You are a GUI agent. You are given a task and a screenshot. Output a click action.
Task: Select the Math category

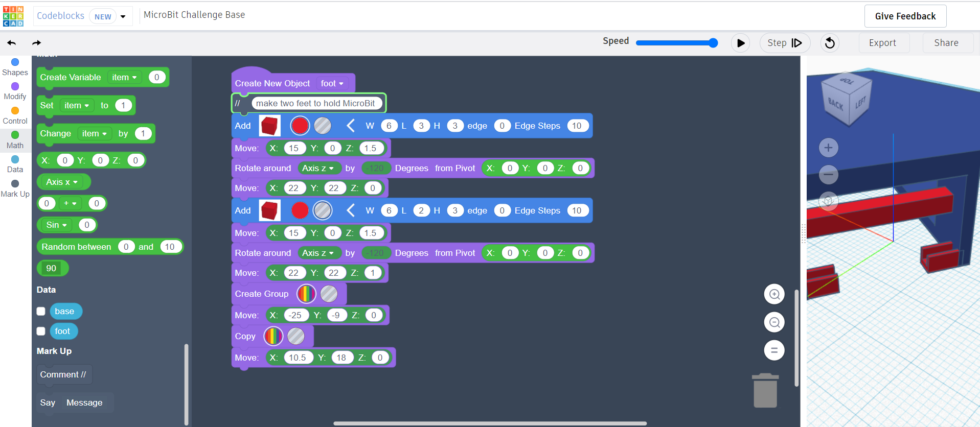click(15, 140)
